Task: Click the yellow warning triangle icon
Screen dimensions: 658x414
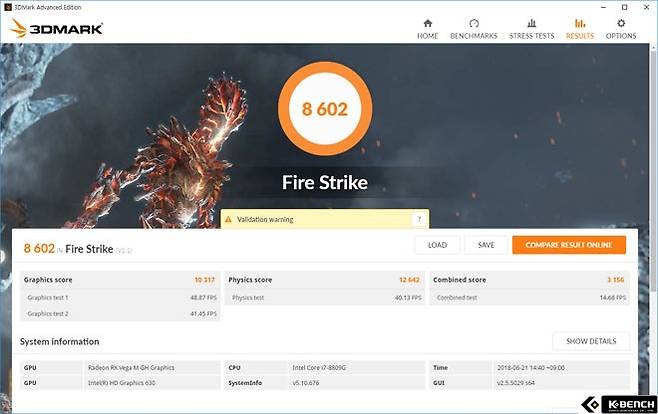Action: pos(228,219)
